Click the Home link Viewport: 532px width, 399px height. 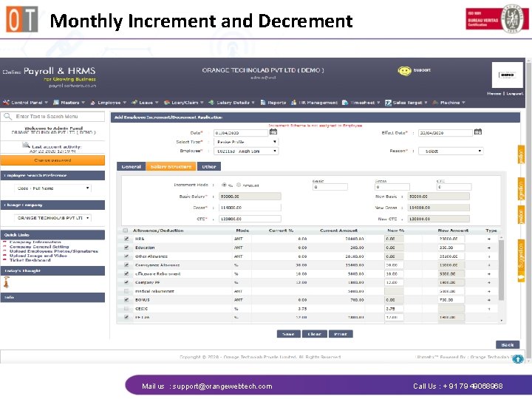tap(494, 93)
